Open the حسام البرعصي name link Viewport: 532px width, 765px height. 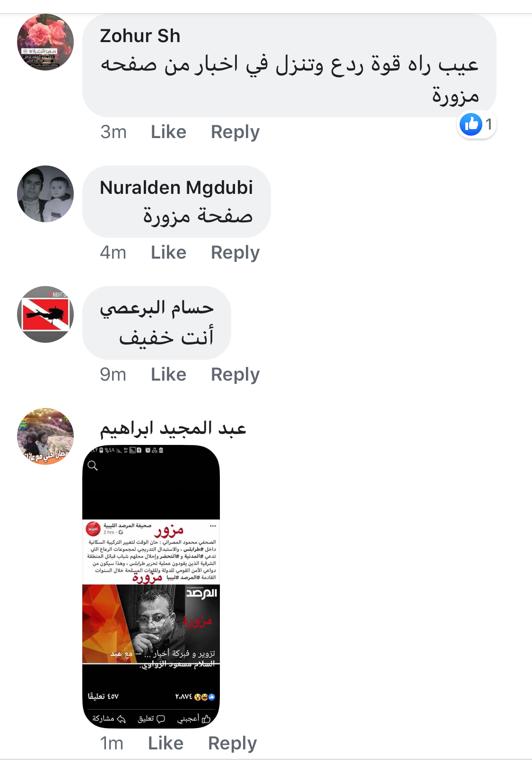[x=157, y=308]
